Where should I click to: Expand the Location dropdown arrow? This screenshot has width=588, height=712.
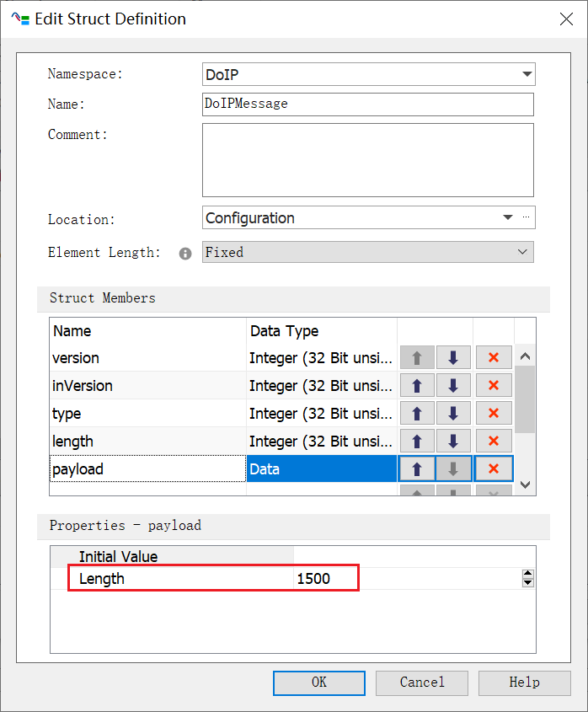tap(508, 217)
